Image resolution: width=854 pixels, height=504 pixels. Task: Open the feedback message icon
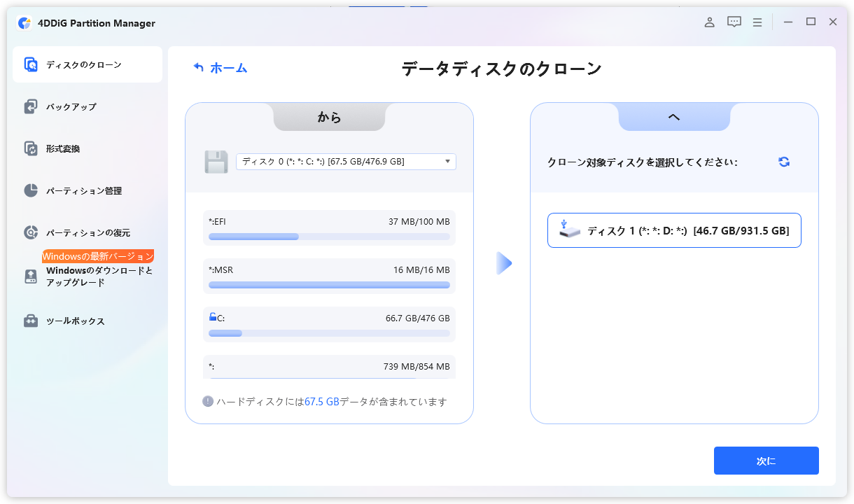[734, 22]
